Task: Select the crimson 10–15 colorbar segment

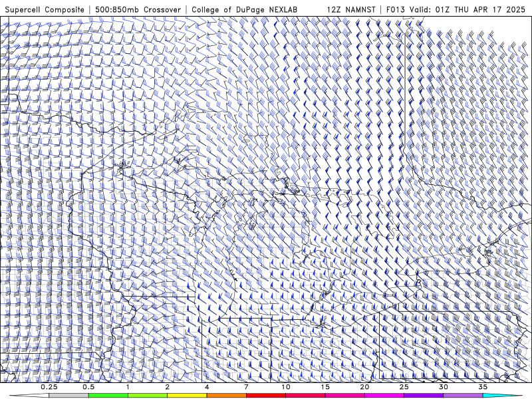Action: click(x=305, y=396)
